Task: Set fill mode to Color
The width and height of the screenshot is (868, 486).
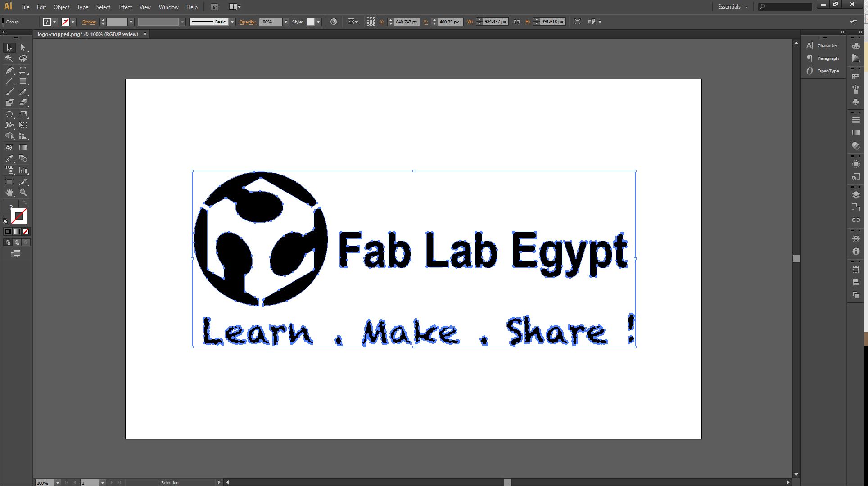Action: [x=8, y=232]
